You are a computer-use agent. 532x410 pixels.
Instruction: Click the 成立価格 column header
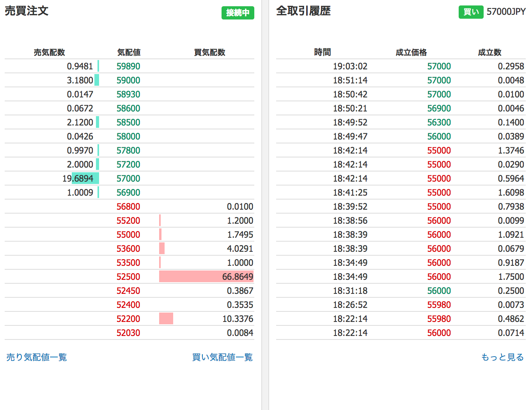(x=411, y=52)
